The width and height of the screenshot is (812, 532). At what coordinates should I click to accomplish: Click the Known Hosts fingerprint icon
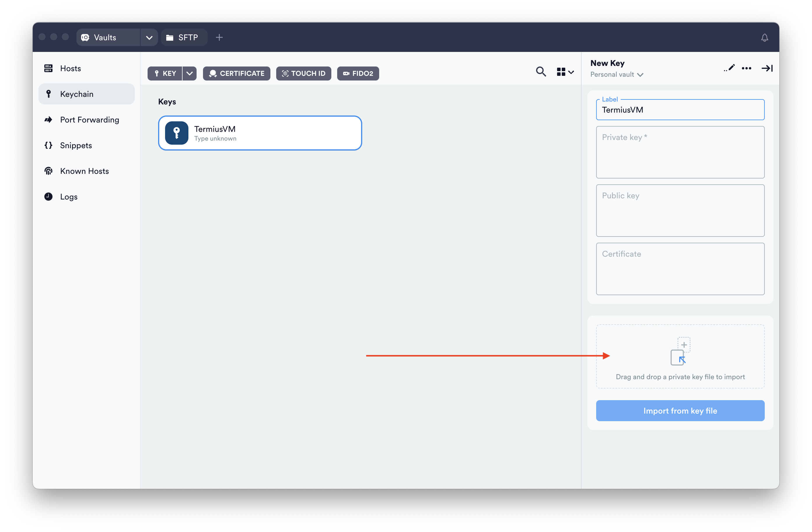(x=48, y=171)
